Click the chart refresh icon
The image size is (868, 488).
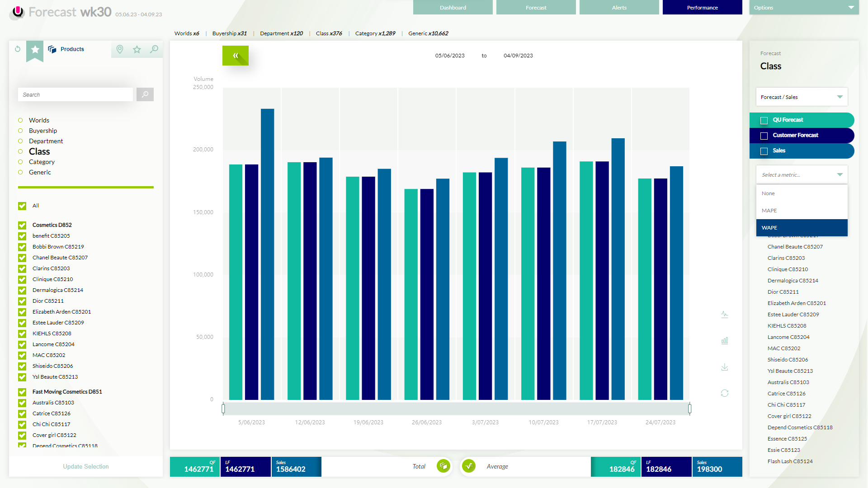click(x=724, y=393)
